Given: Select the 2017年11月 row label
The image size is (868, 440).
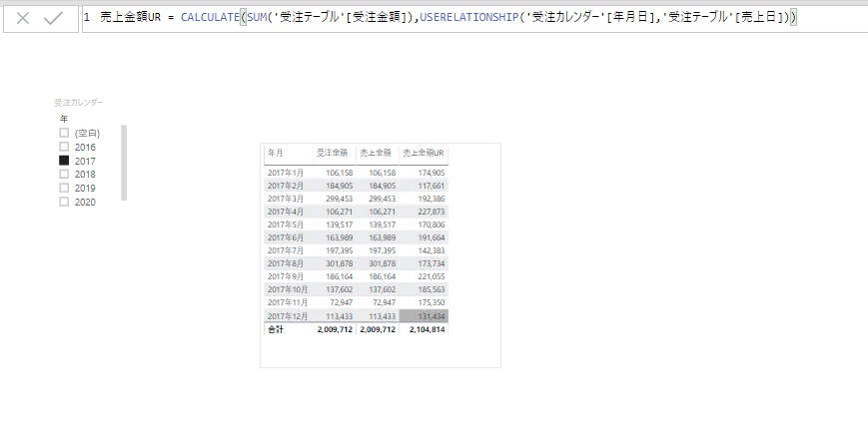Looking at the screenshot, I should tap(288, 302).
